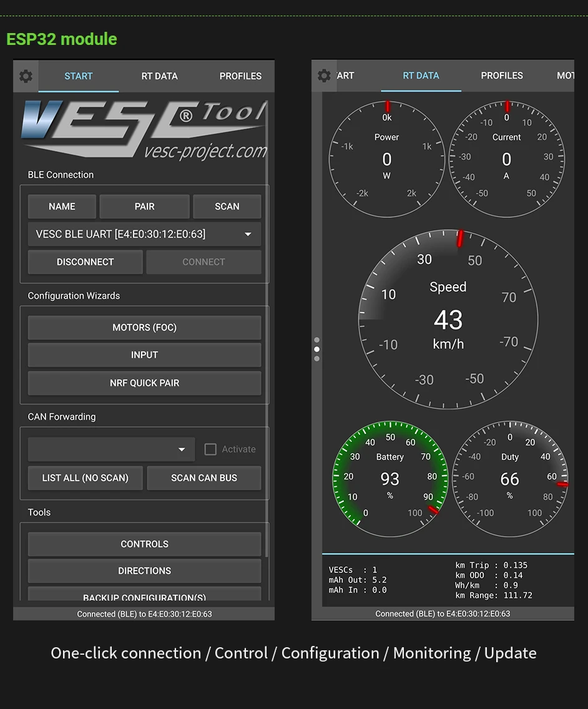This screenshot has height=709, width=588.
Task: Select highlighted RT DATA tab in right screen
Action: pyautogui.click(x=421, y=76)
